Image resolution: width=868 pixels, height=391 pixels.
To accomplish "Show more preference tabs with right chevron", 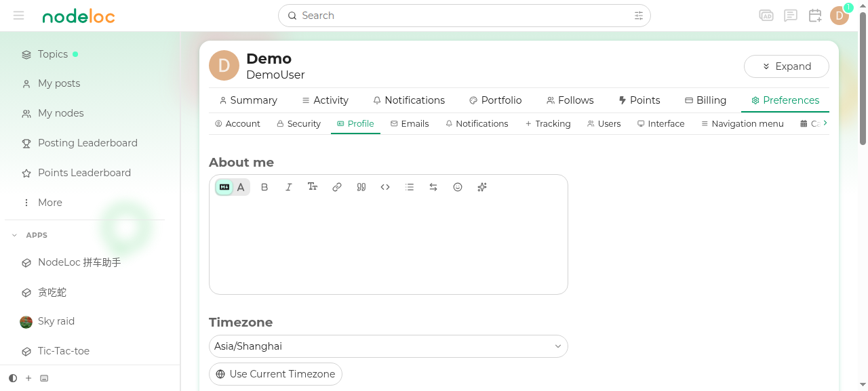I will (x=825, y=123).
